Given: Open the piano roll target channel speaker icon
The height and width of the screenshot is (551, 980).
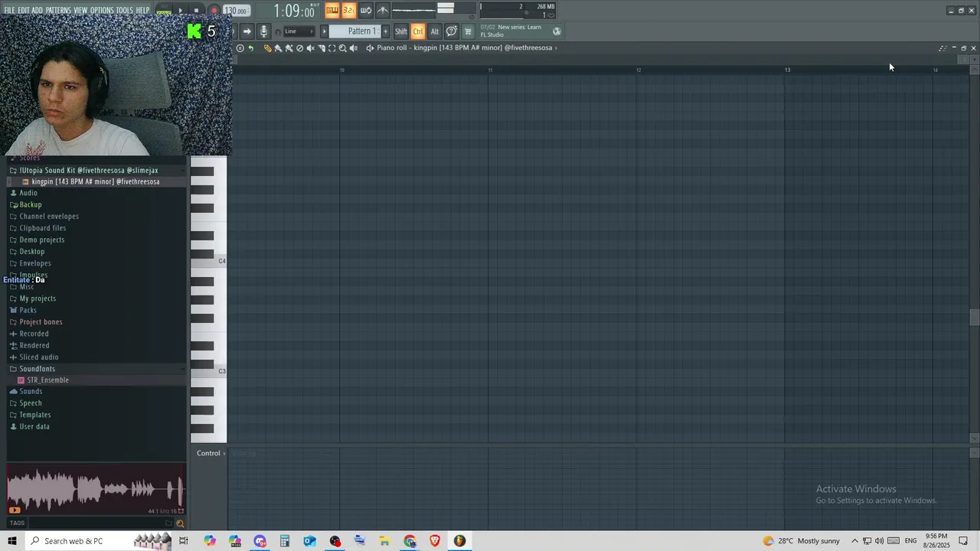Looking at the screenshot, I should click(370, 48).
